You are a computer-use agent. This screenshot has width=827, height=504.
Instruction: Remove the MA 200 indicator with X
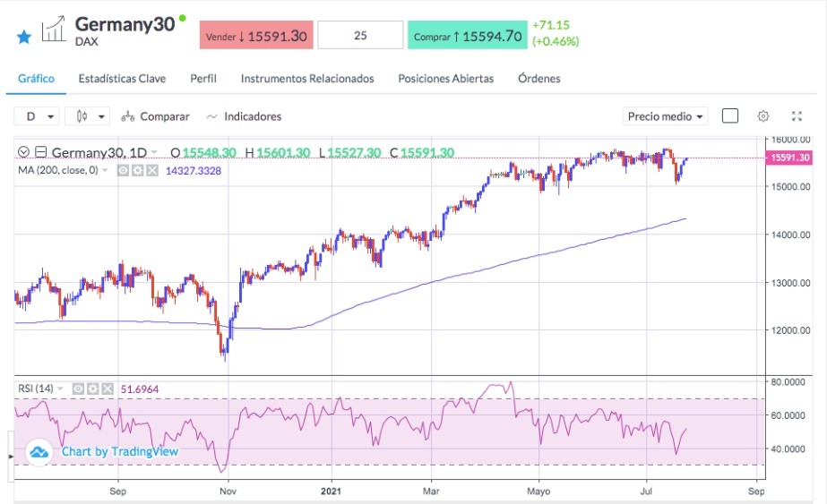(152, 170)
